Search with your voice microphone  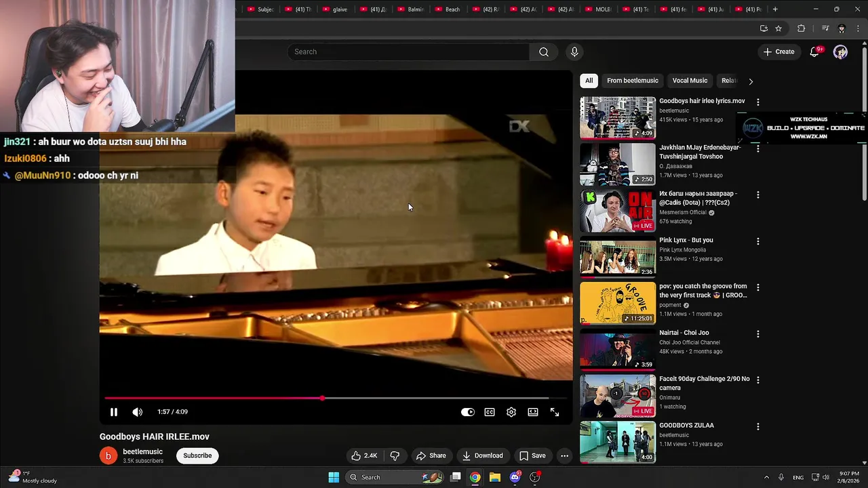[x=574, y=52]
